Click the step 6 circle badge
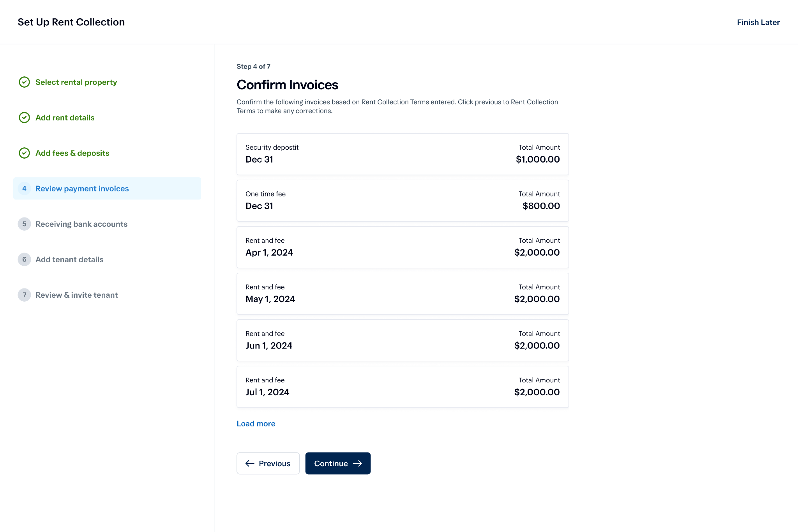 tap(24, 260)
